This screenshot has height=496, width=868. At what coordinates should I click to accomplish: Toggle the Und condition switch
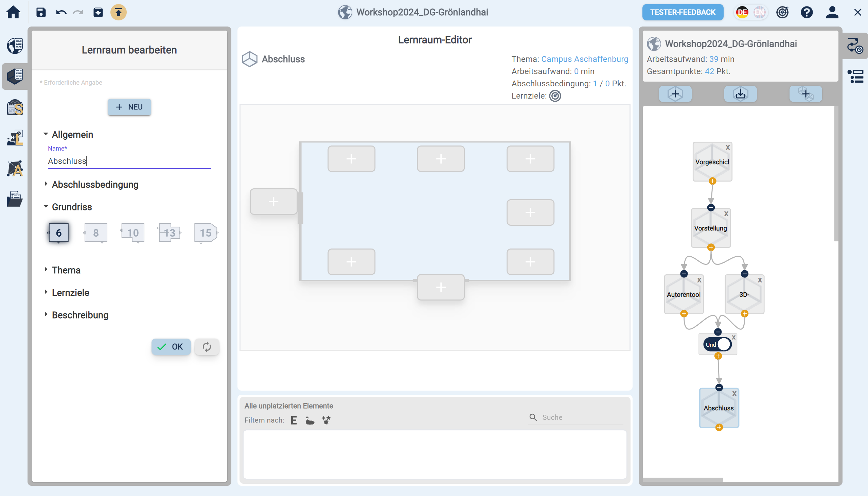tap(718, 344)
